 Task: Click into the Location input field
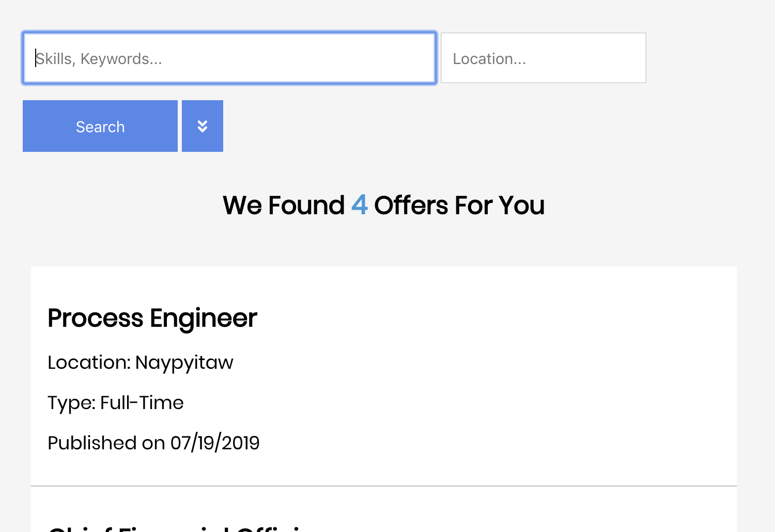(543, 58)
